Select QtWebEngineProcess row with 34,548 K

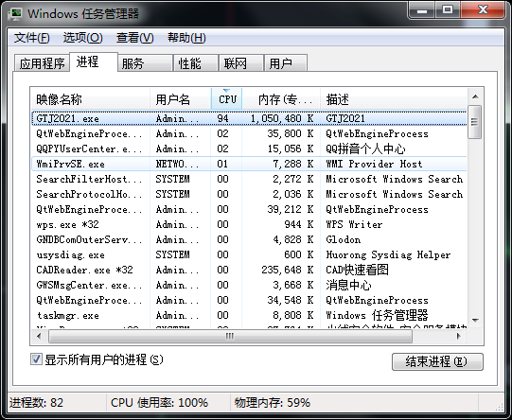click(x=249, y=300)
